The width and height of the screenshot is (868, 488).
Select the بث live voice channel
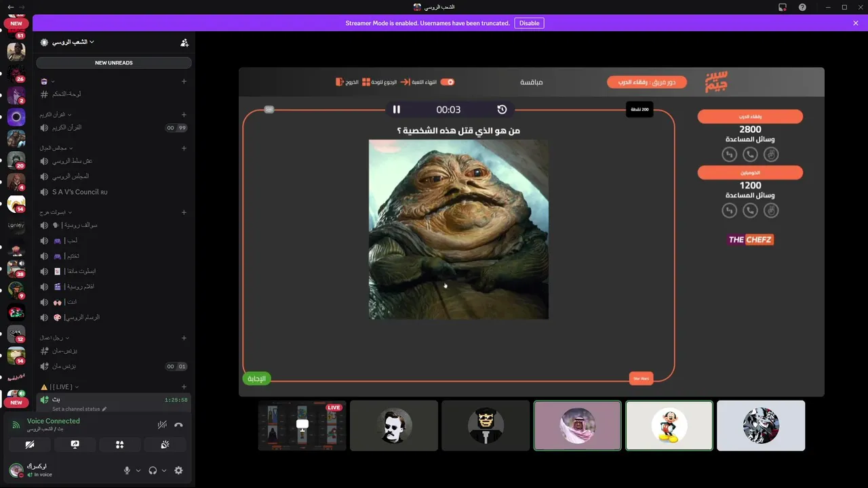tap(113, 400)
